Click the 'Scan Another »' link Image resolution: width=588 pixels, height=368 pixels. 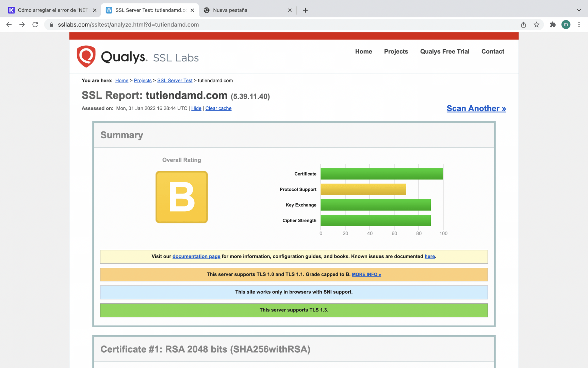(x=476, y=108)
